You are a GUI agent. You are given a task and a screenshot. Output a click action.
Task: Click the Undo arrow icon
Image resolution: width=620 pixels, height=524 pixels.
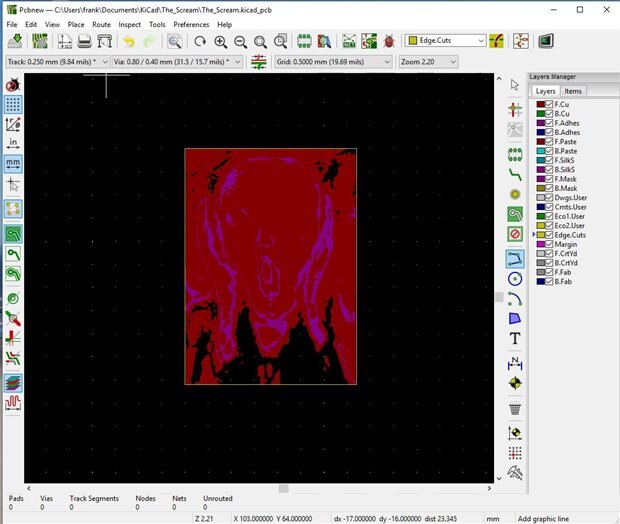[x=128, y=41]
